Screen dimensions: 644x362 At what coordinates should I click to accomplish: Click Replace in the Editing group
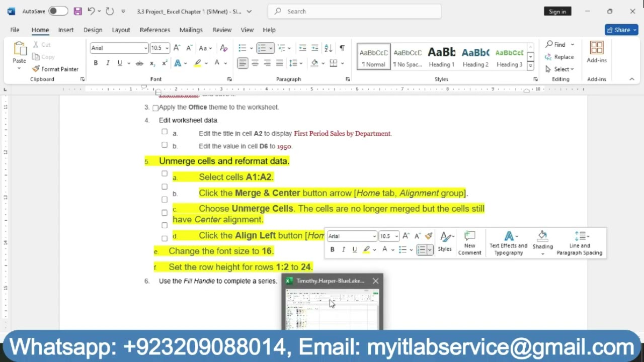pos(559,57)
